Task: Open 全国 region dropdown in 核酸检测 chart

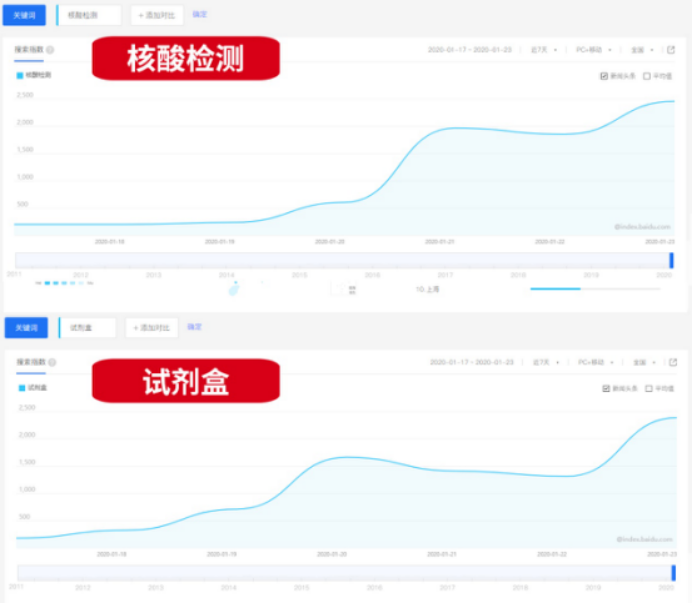Action: click(642, 50)
